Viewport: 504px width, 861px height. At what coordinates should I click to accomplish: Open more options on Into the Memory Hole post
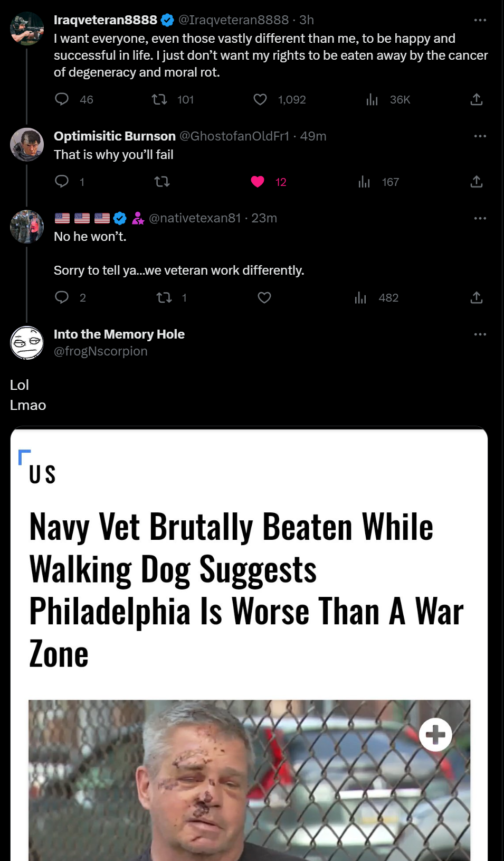click(480, 334)
